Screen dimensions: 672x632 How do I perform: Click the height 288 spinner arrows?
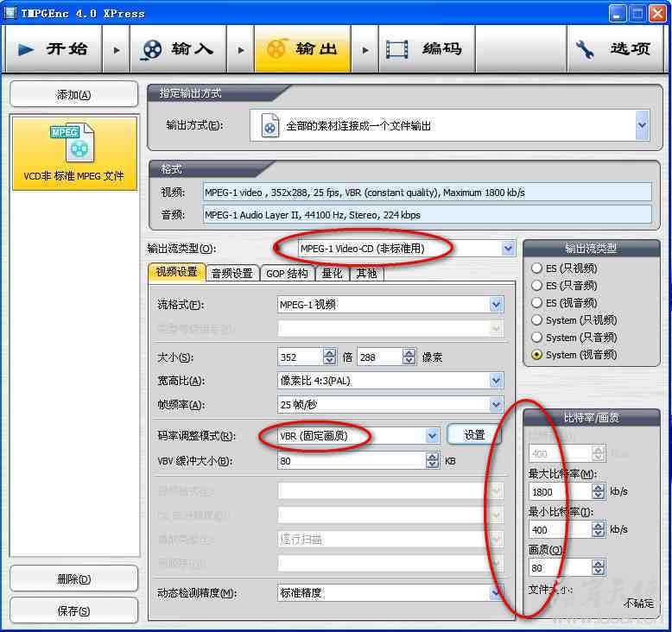(409, 357)
